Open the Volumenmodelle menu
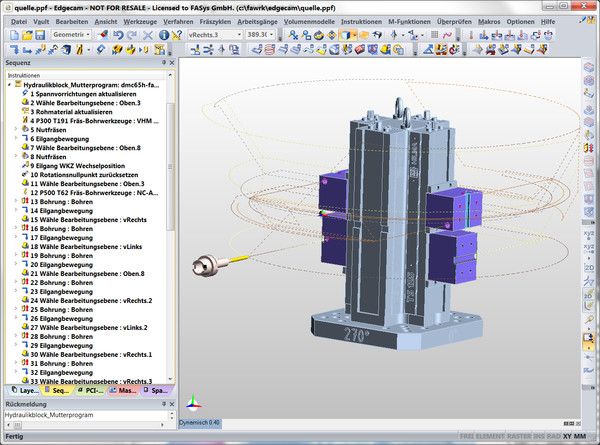The width and height of the screenshot is (600, 445). point(309,22)
